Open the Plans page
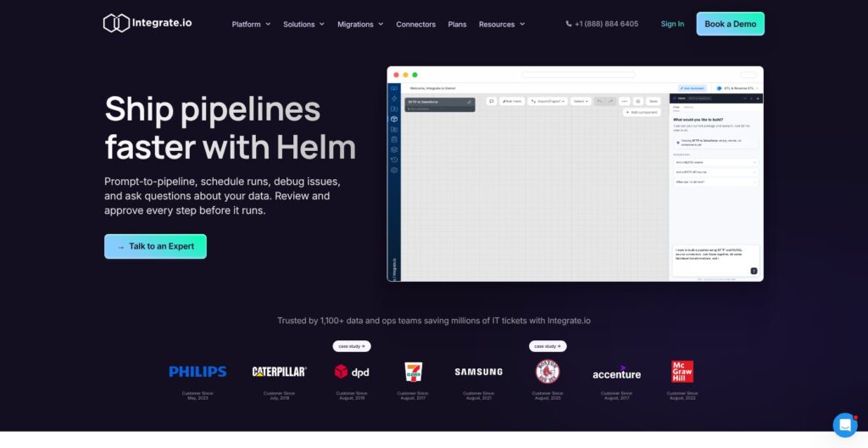This screenshot has width=868, height=448. pyautogui.click(x=457, y=25)
